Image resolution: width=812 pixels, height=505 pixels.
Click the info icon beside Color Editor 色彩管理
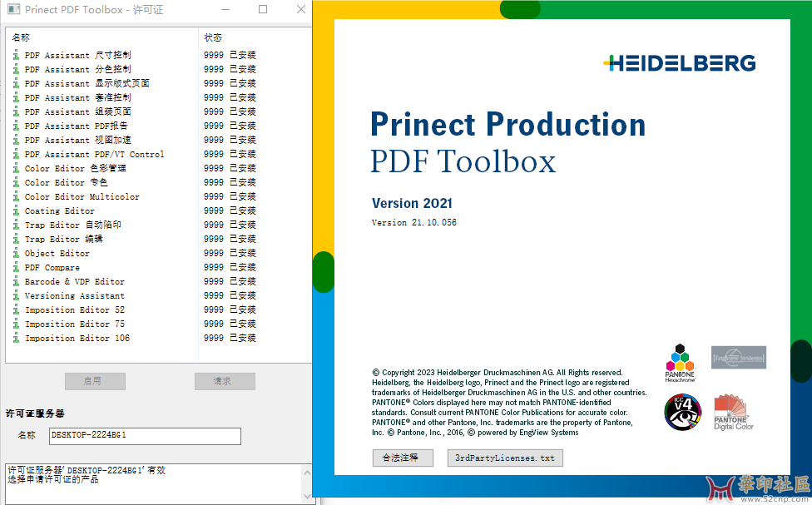(x=16, y=168)
